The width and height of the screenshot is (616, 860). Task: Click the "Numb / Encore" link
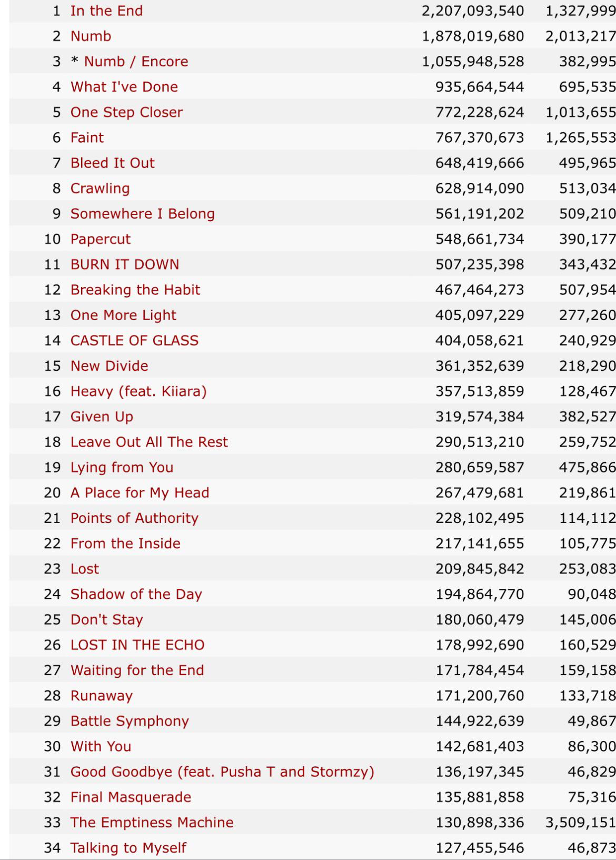136,62
